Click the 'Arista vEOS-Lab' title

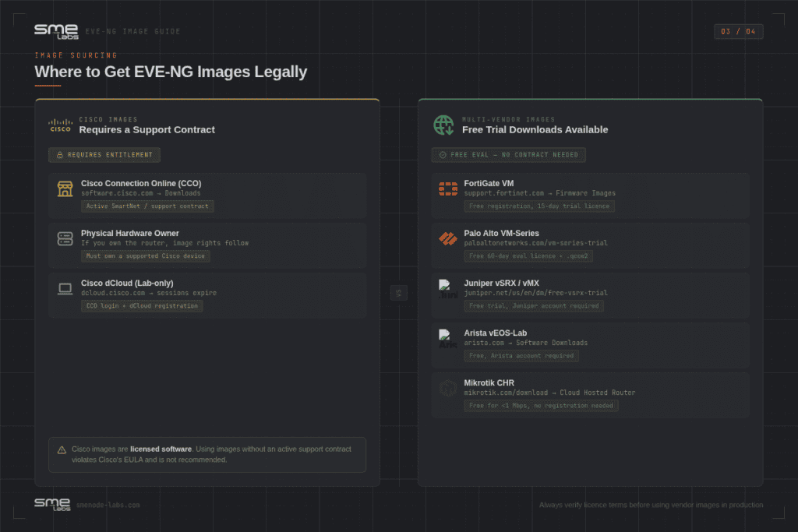click(x=495, y=333)
